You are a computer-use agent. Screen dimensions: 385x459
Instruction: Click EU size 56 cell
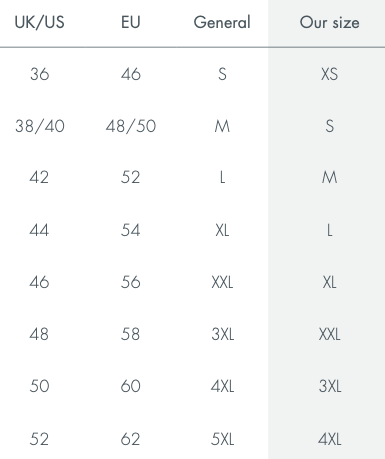[x=130, y=282]
